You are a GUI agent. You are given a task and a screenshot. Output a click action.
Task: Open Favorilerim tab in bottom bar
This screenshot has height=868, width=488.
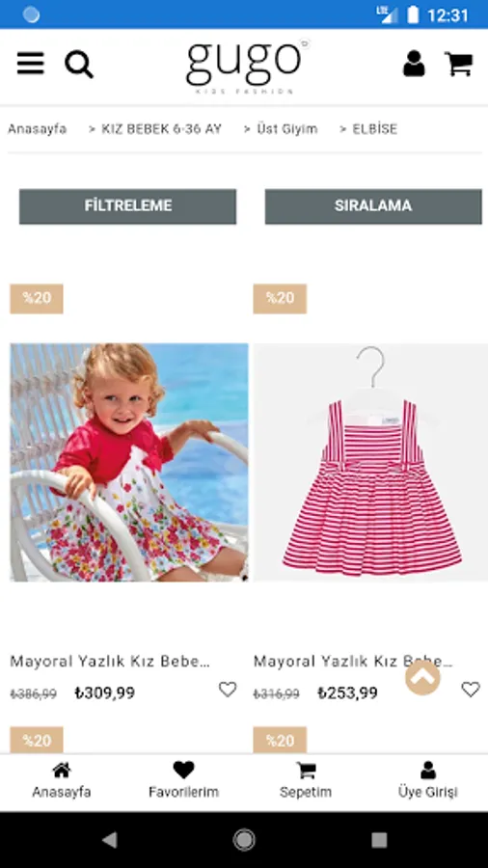(183, 780)
